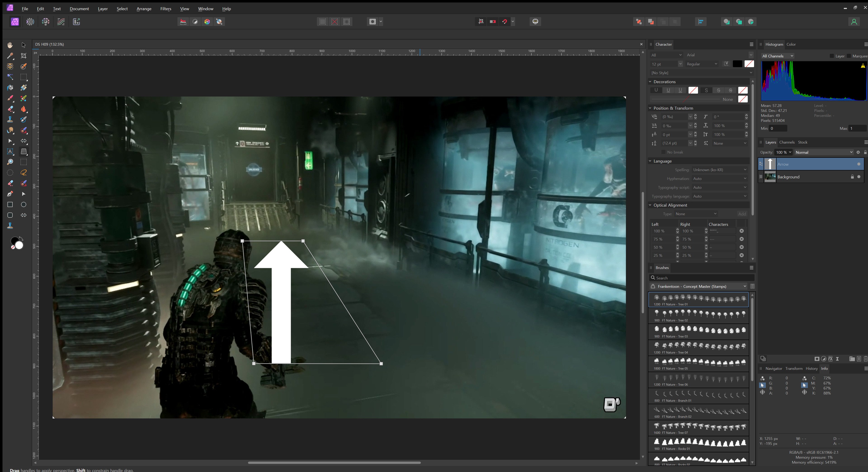Select the Gradient tool
This screenshot has width=868, height=472.
(24, 87)
